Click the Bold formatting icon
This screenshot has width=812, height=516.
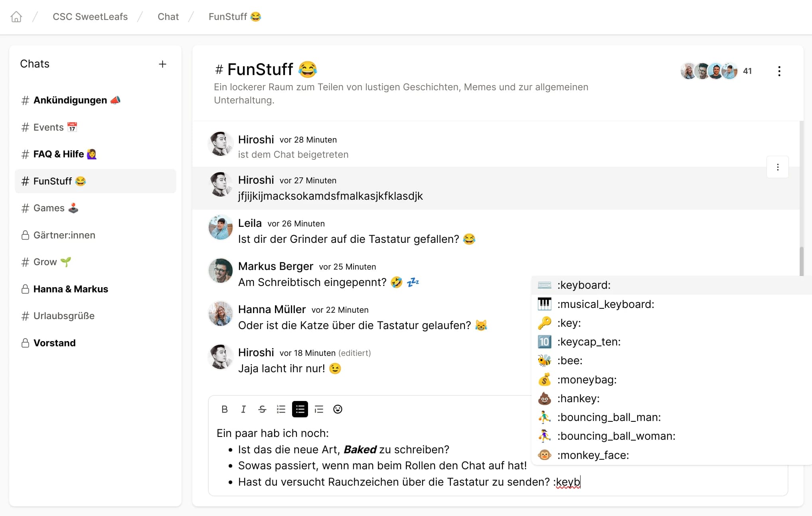pos(224,409)
